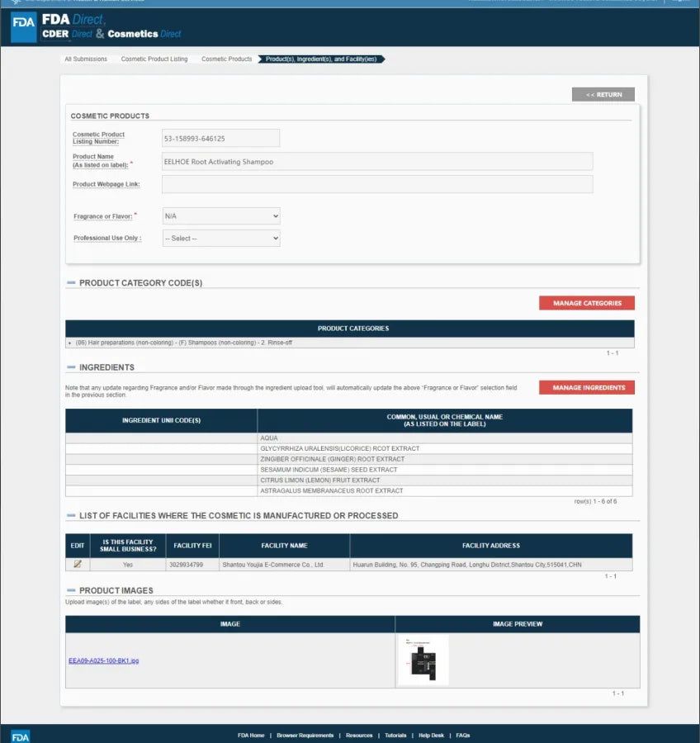Open the Fragrance or Flavor dropdown
The width and height of the screenshot is (700, 743).
pos(221,216)
